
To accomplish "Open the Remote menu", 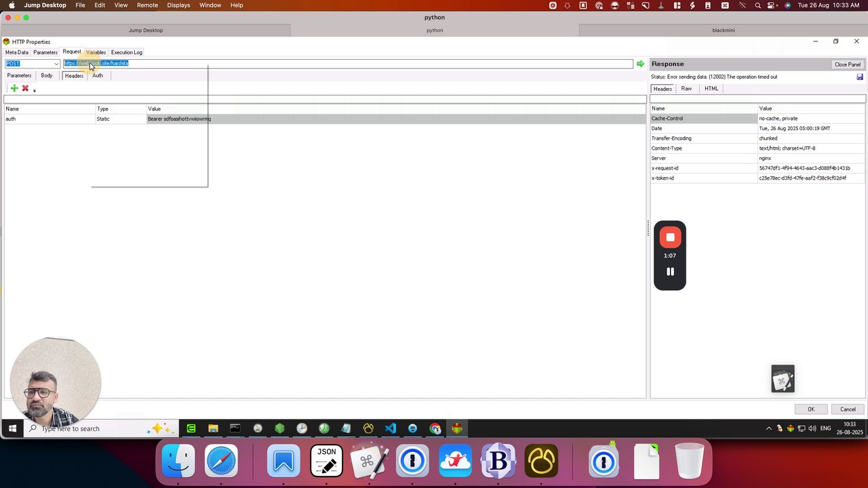I will [147, 5].
